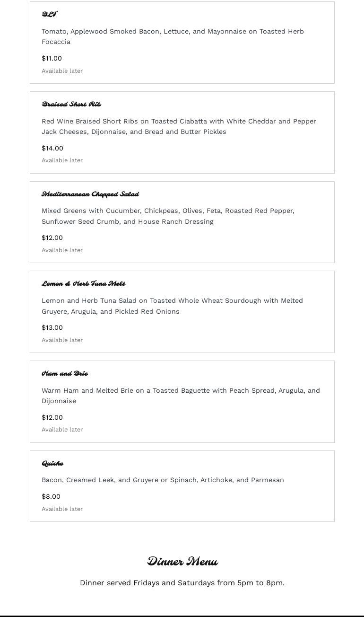364x617 pixels.
Task: Click the dinner serving hours text
Action: [x=182, y=583]
